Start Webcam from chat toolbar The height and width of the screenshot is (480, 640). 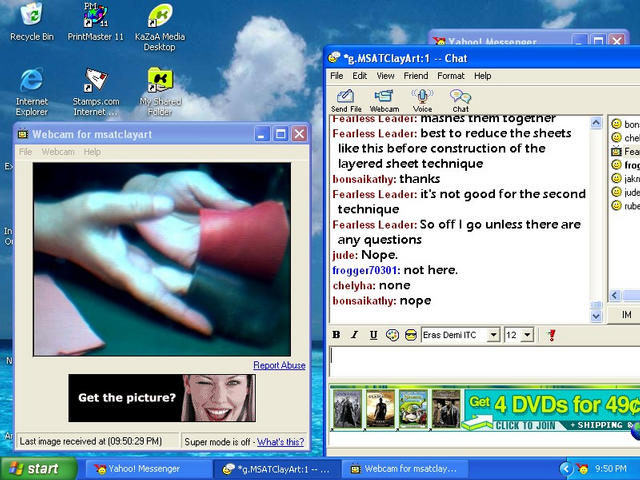(x=384, y=100)
